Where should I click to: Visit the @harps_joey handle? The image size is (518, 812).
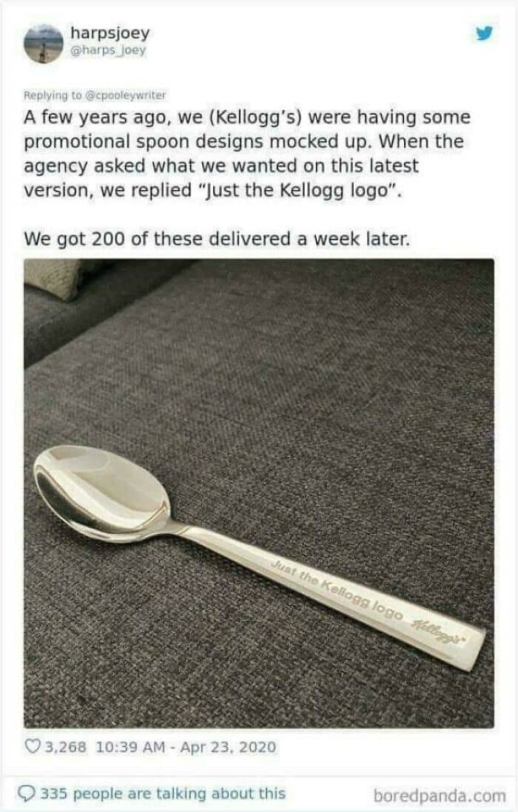click(108, 50)
